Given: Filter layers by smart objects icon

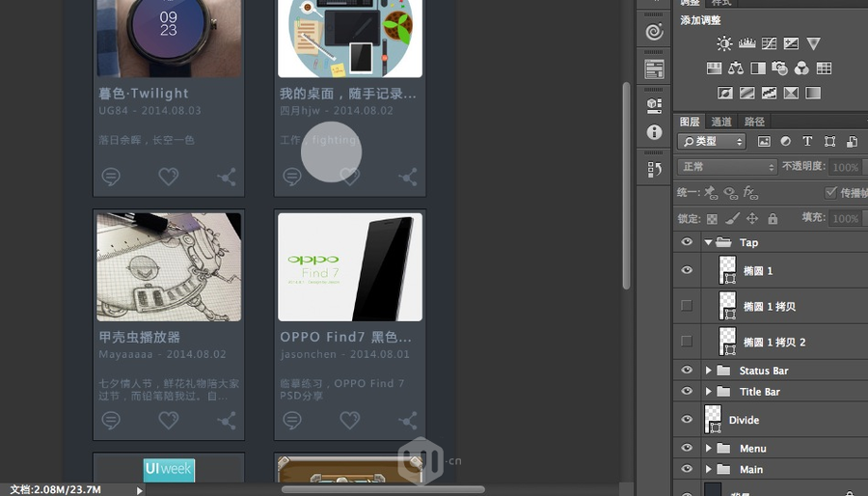Looking at the screenshot, I should [852, 142].
